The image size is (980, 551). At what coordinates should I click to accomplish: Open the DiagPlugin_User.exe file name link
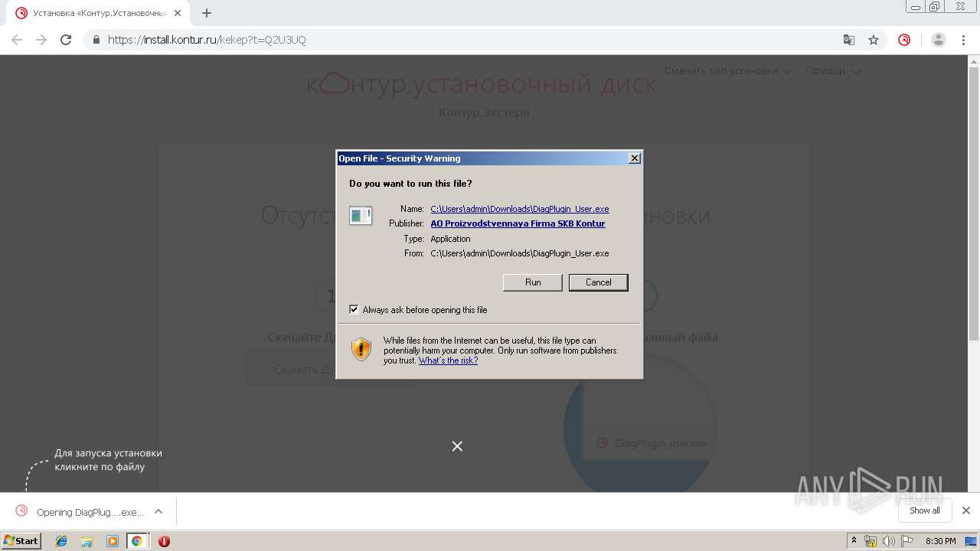pyautogui.click(x=520, y=209)
